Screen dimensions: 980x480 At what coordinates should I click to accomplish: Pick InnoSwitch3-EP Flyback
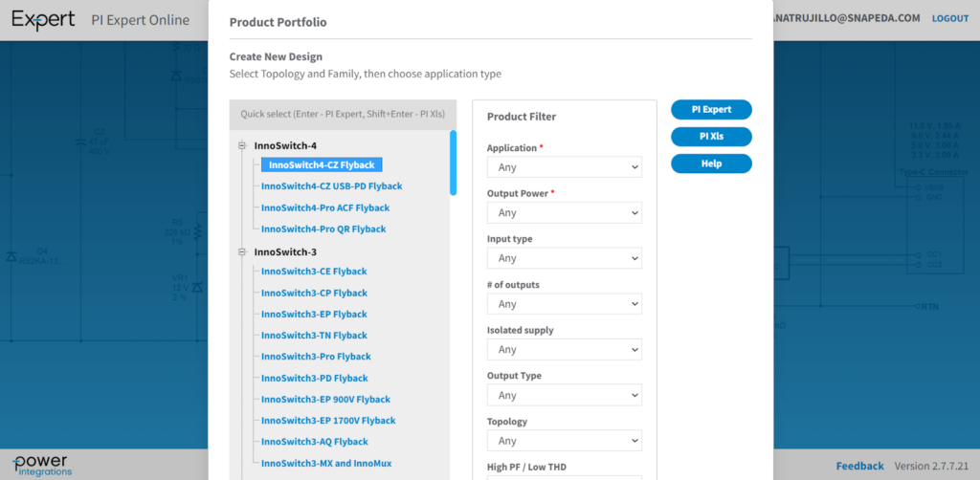point(314,314)
